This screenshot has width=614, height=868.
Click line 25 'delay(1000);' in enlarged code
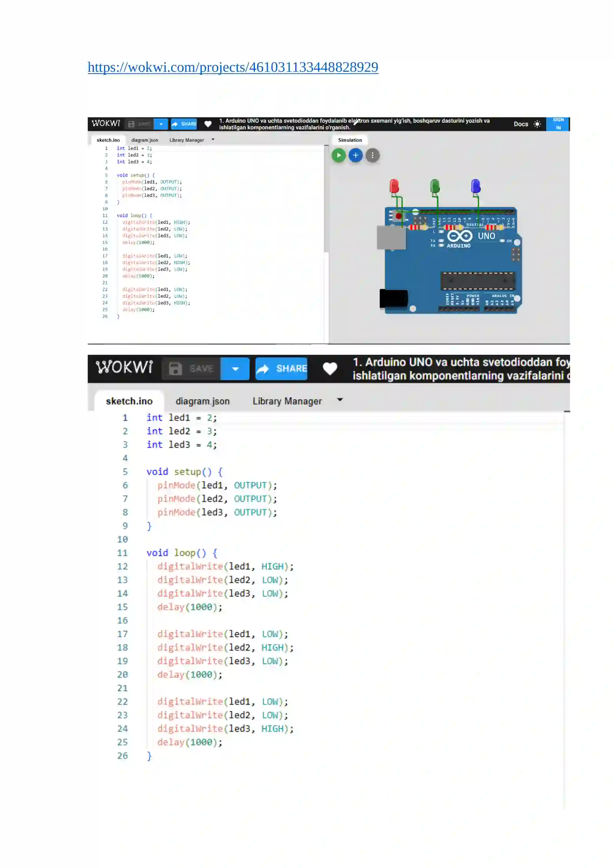190,742
